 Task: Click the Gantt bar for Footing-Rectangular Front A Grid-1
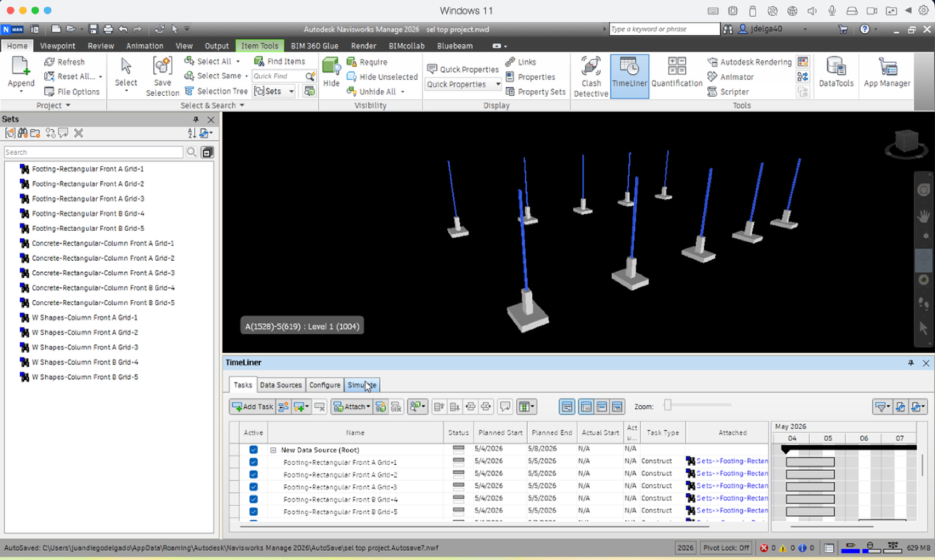810,462
